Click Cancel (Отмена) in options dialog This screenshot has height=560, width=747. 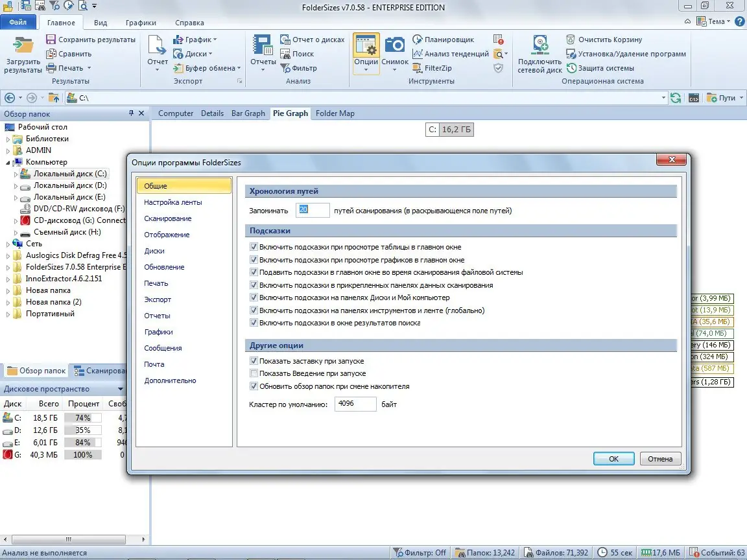click(x=660, y=459)
